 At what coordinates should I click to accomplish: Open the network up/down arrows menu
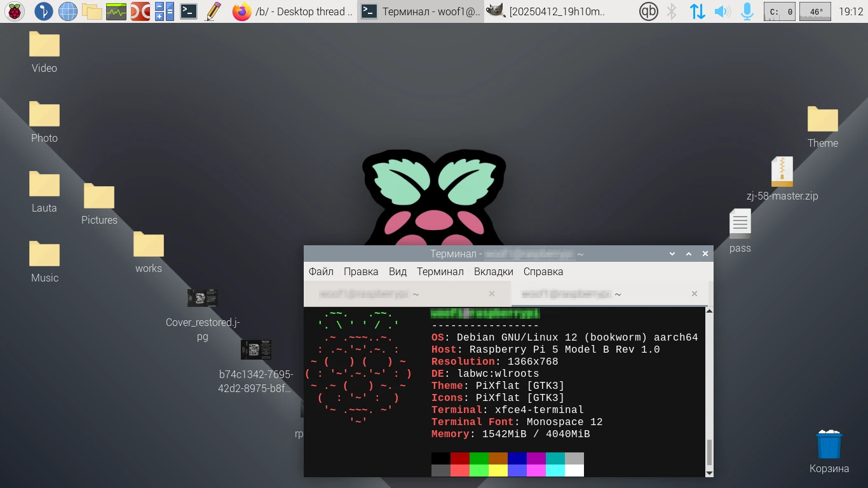coord(697,11)
